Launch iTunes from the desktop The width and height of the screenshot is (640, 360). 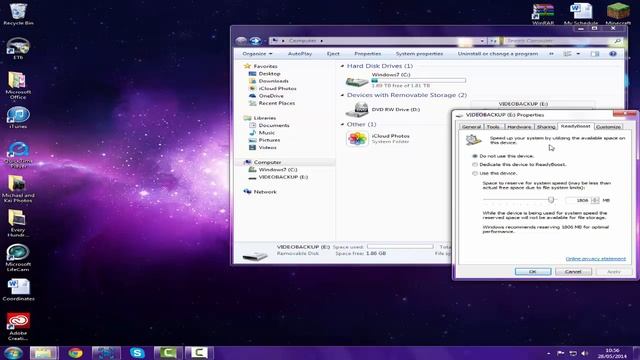(18, 118)
